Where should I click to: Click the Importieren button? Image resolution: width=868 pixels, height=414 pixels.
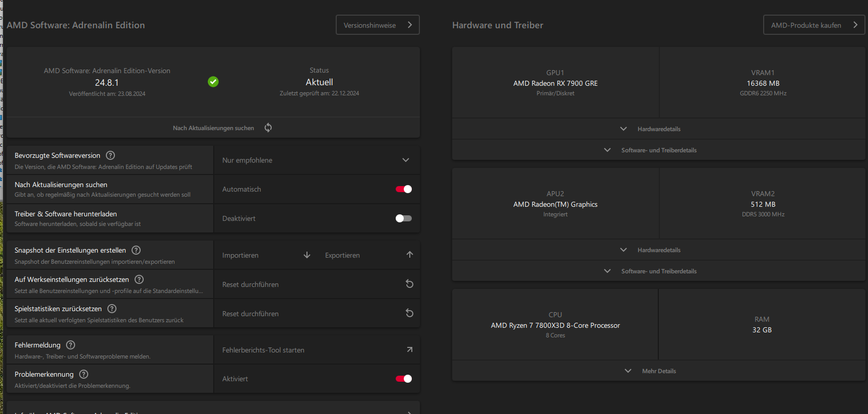point(266,255)
